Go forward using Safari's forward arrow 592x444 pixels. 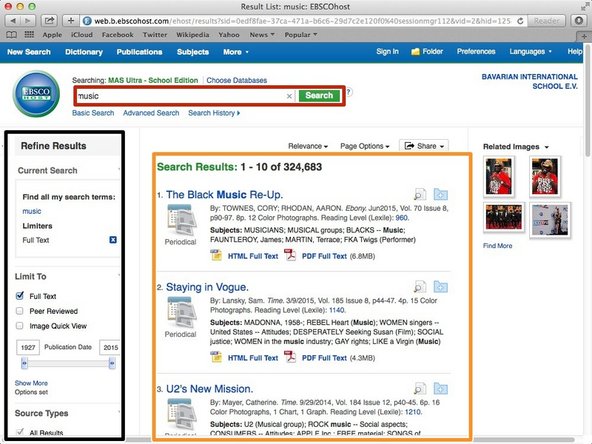click(28, 21)
